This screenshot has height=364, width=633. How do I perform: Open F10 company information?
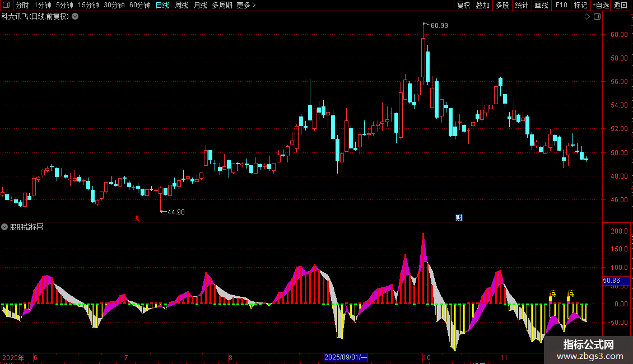[561, 5]
